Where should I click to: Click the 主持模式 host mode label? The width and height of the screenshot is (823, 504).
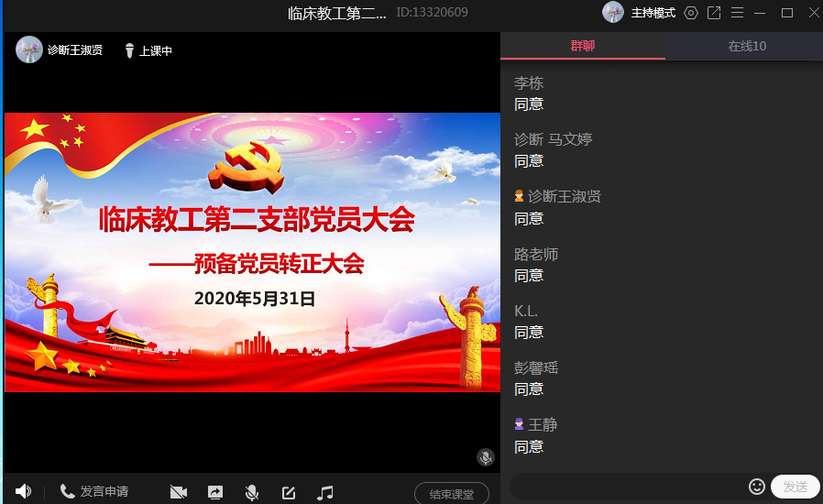pyautogui.click(x=653, y=13)
